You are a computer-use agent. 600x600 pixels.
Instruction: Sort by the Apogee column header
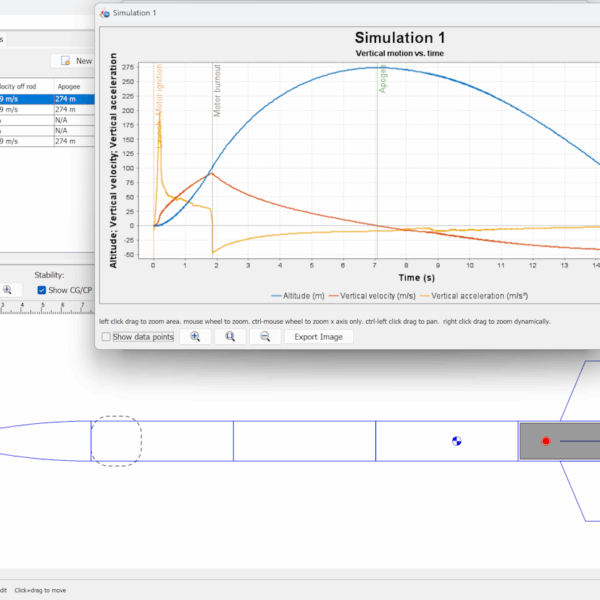[74, 86]
